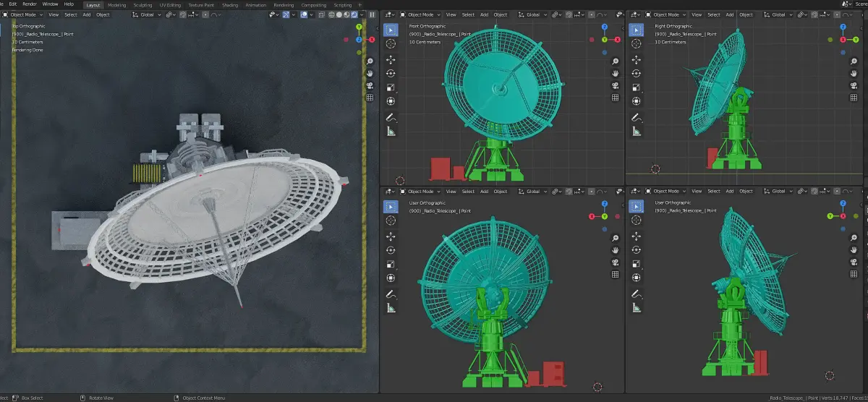
Task: Open Object Mode dropdown in bottom-left User viewport
Action: click(x=420, y=192)
